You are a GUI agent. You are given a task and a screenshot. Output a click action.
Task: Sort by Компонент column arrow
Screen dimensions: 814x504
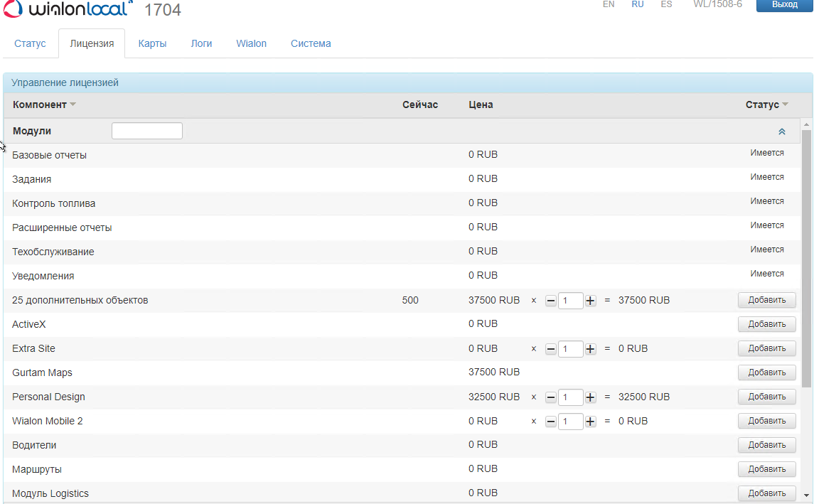pyautogui.click(x=73, y=105)
